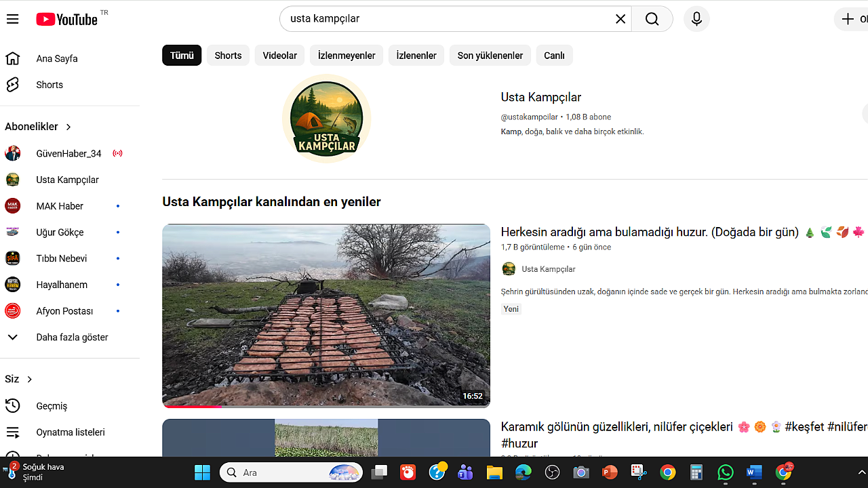Open the grilled meat video thumbnail
868x488 pixels.
[x=325, y=314]
